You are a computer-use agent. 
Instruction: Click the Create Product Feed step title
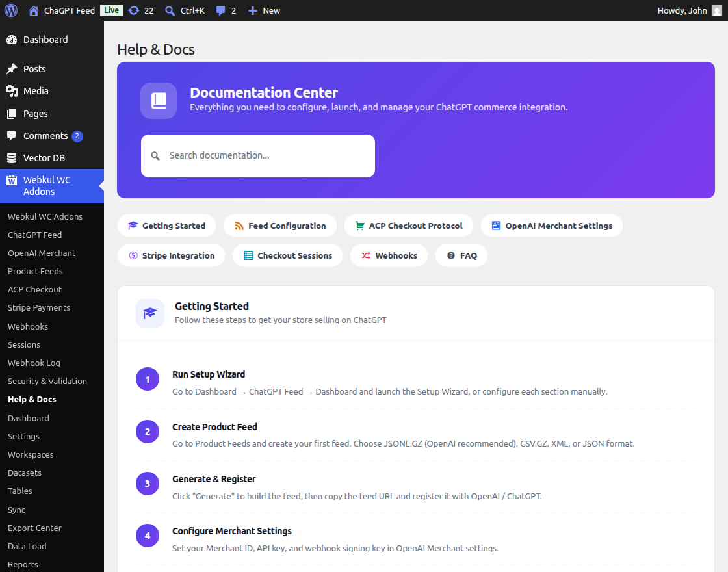pyautogui.click(x=214, y=427)
